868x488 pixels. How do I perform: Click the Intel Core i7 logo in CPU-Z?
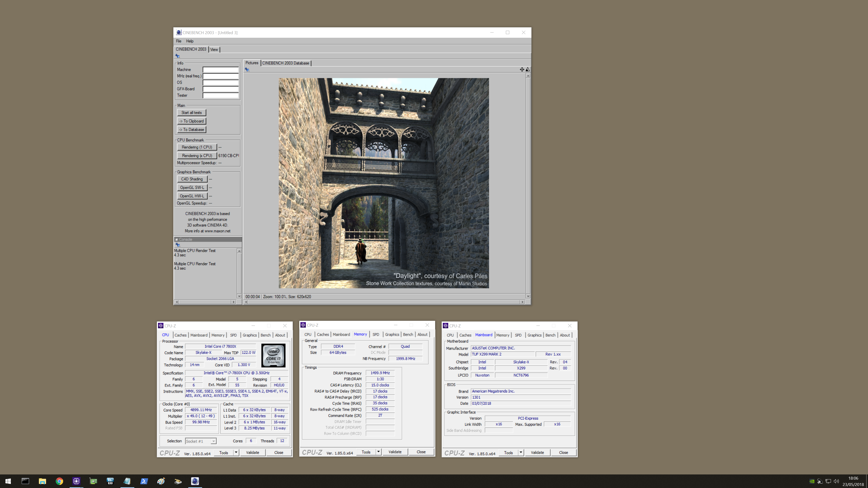point(273,355)
